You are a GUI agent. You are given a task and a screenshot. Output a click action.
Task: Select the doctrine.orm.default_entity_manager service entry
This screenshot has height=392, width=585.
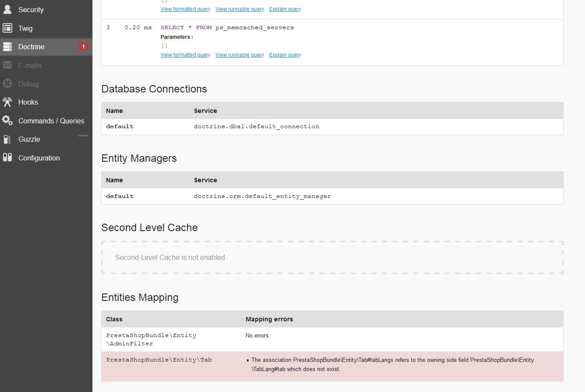262,196
